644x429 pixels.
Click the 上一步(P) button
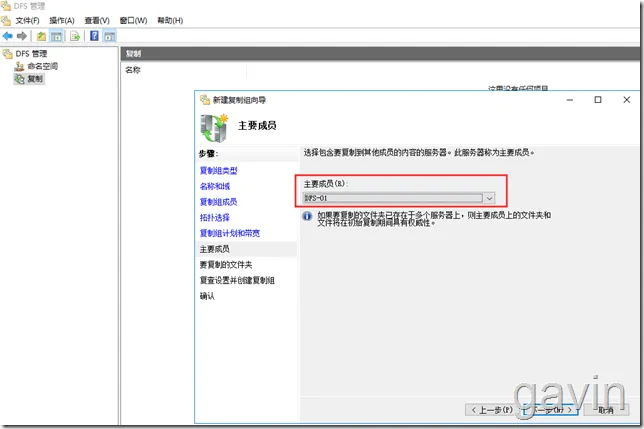[x=492, y=410]
